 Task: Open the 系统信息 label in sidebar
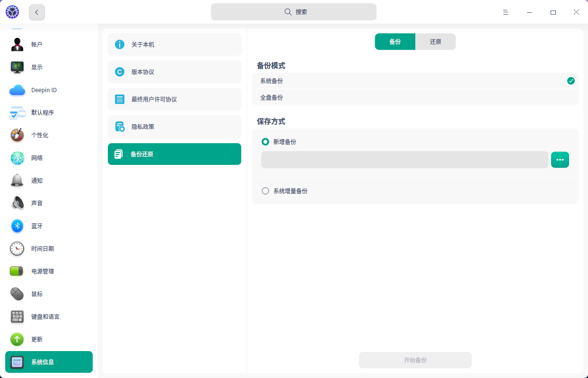pos(43,362)
